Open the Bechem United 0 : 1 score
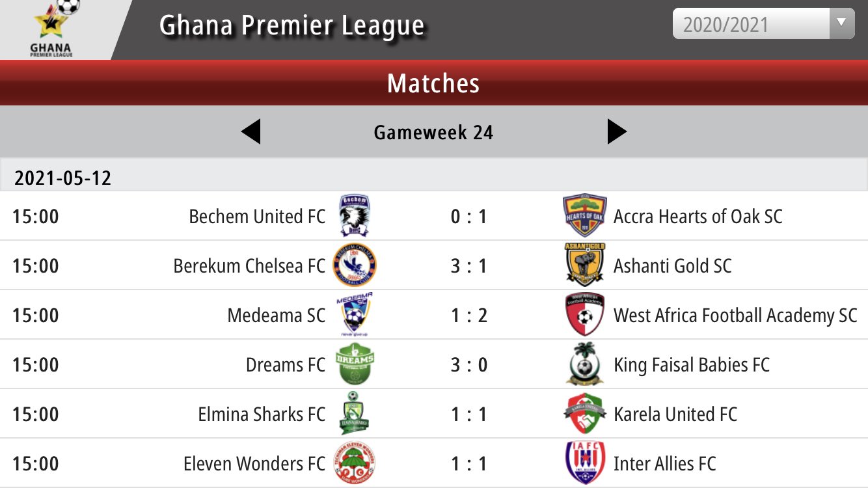This screenshot has width=868, height=488. coord(468,216)
